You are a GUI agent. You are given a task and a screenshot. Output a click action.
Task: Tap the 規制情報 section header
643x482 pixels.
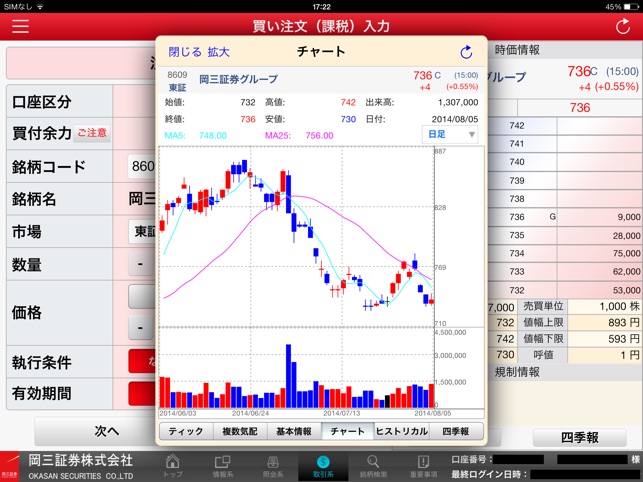tap(517, 372)
